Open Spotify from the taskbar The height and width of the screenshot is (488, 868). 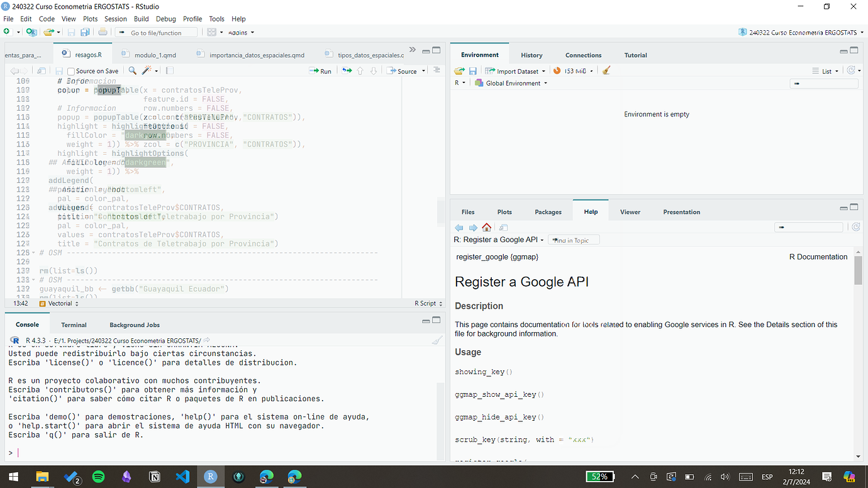99,476
